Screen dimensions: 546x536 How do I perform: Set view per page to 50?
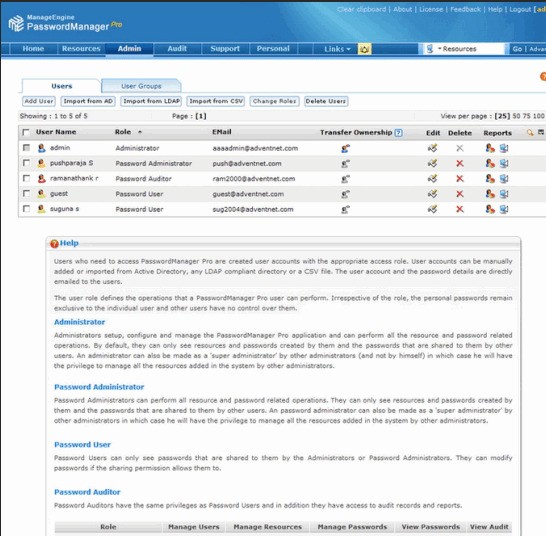tap(516, 116)
